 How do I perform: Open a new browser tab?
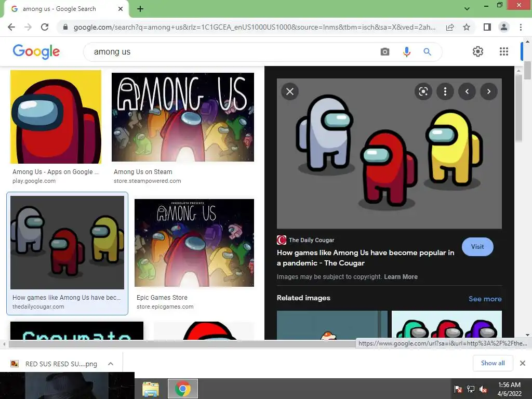[140, 9]
